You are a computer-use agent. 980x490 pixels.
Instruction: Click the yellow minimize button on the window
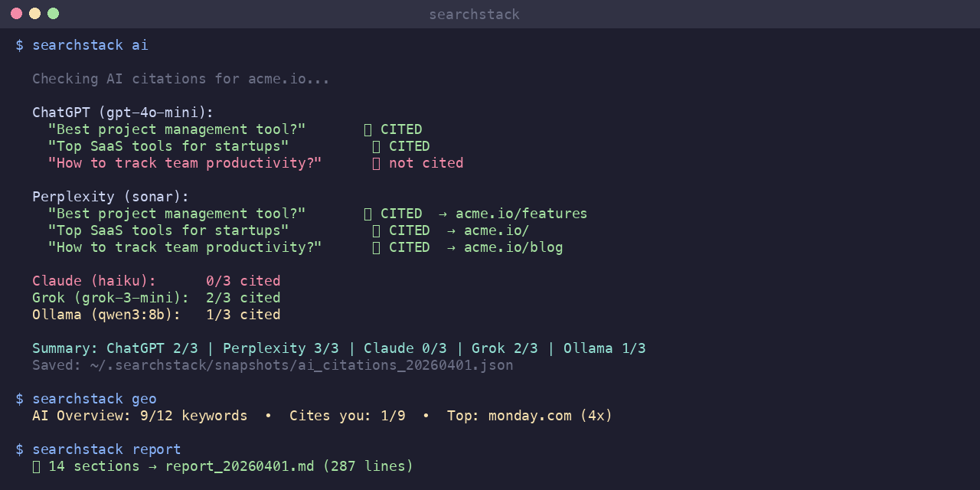tap(34, 13)
